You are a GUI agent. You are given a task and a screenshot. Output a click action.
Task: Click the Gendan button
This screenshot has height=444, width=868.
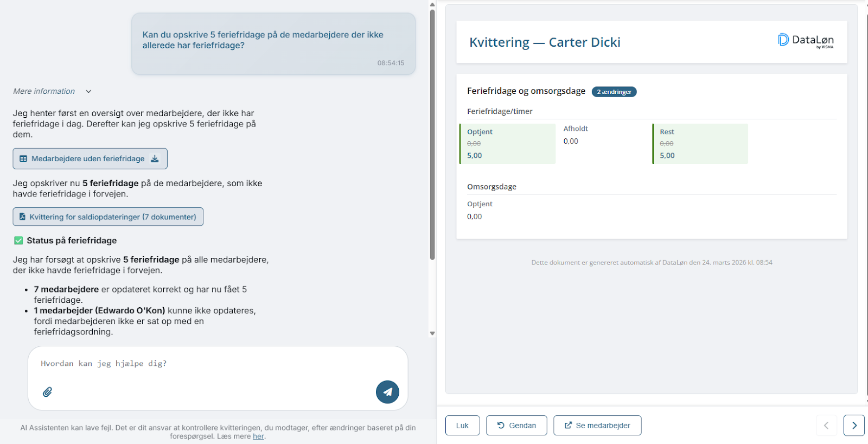(516, 426)
